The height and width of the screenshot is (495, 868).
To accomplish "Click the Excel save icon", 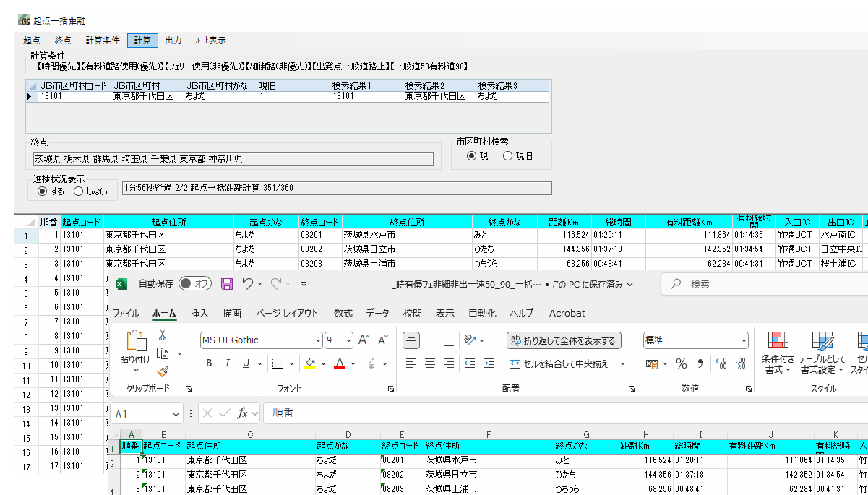I will point(227,284).
